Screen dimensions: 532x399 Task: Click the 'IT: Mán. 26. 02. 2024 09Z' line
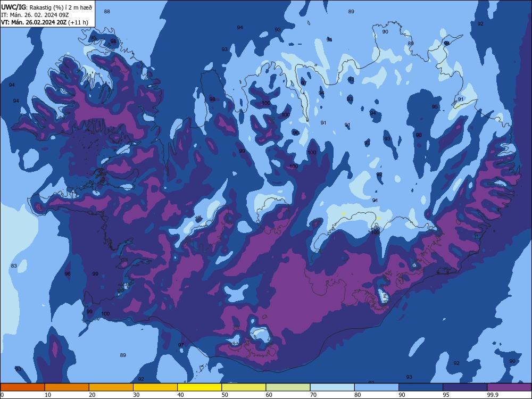coord(35,15)
